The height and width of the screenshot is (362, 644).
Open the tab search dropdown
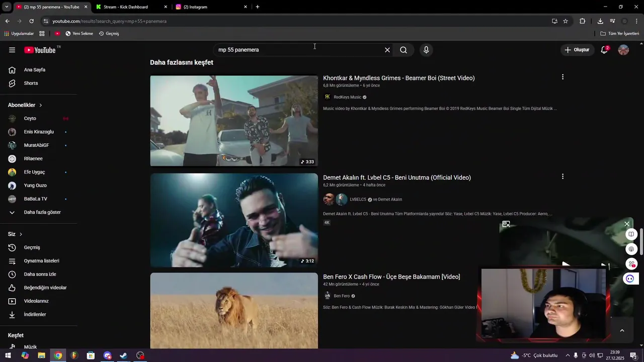click(7, 7)
